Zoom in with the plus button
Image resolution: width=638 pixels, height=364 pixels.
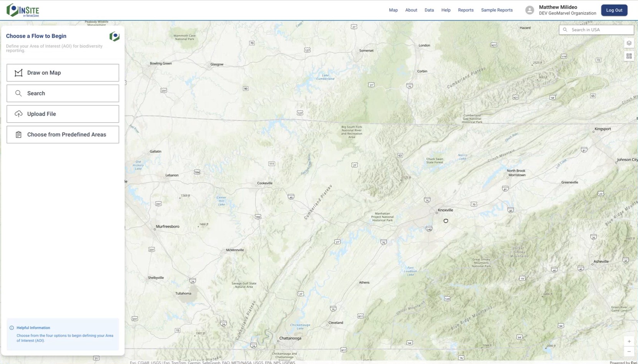point(629,341)
